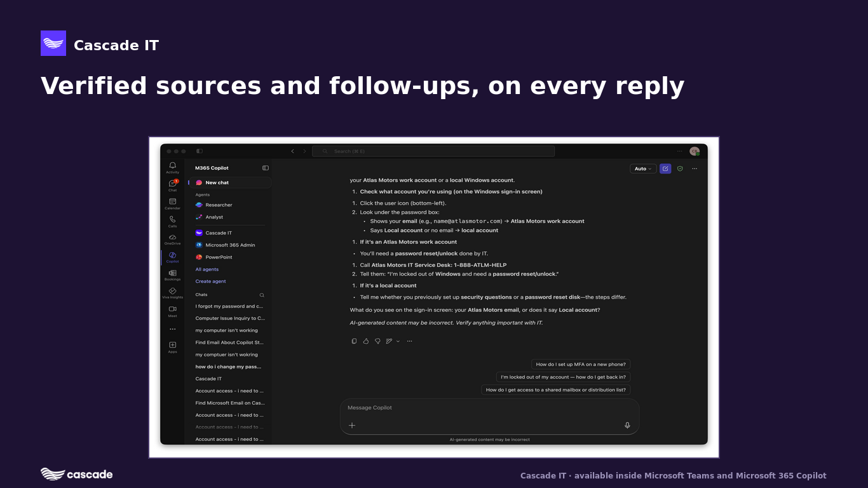
Task: Open the Meet app
Action: pyautogui.click(x=172, y=311)
